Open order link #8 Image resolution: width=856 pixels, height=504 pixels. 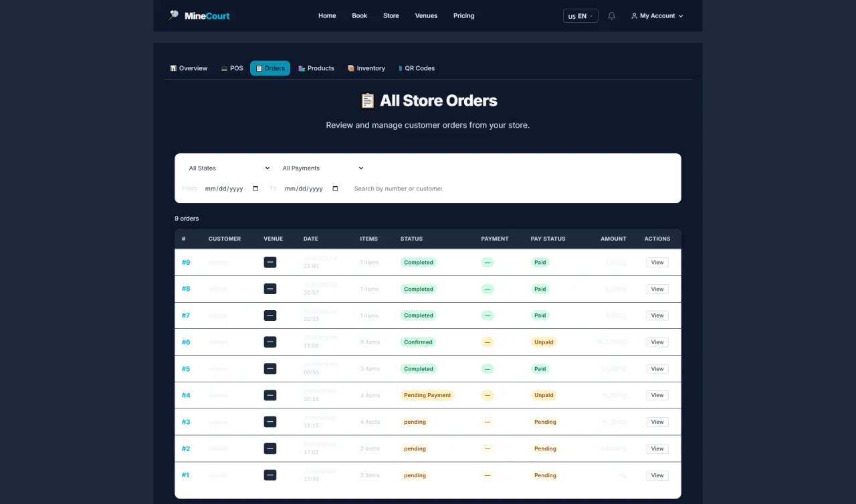click(x=186, y=289)
